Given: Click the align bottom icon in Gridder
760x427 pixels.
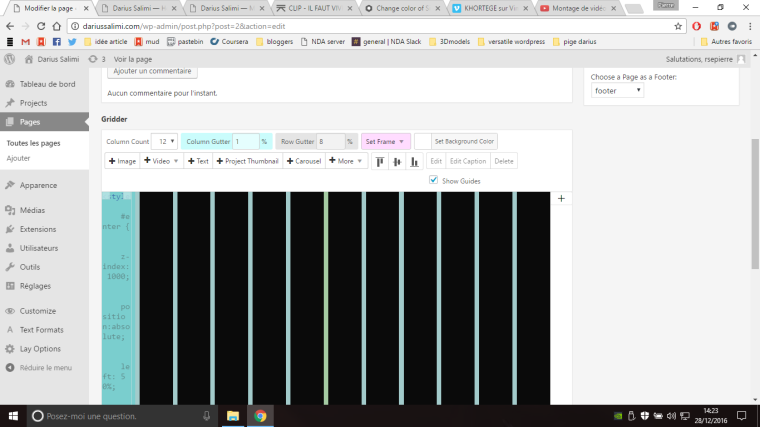Looking at the screenshot, I should [413, 161].
